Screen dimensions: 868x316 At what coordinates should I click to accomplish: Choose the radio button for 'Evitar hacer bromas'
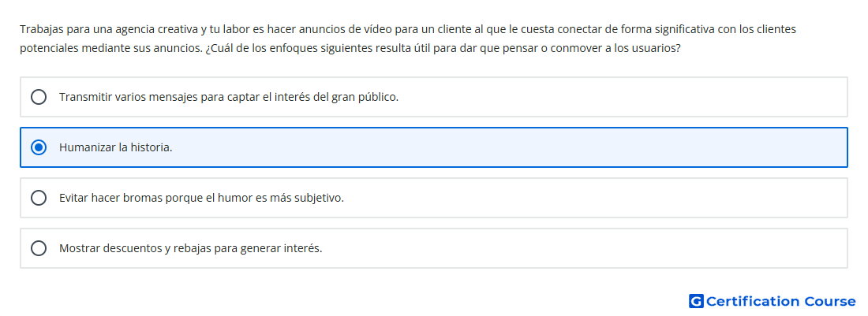tap(39, 198)
